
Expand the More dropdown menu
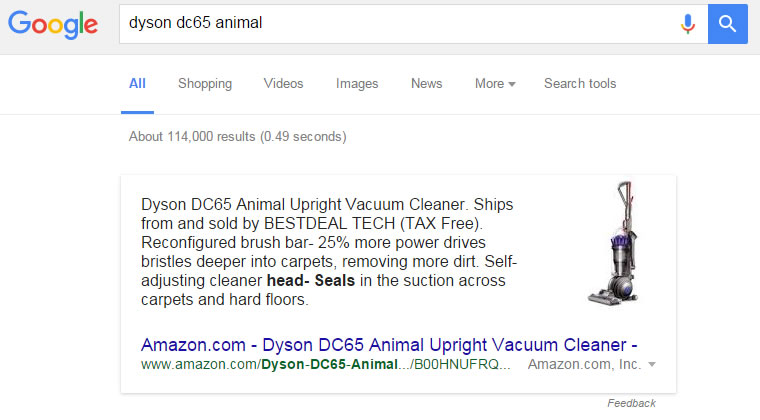tap(495, 84)
